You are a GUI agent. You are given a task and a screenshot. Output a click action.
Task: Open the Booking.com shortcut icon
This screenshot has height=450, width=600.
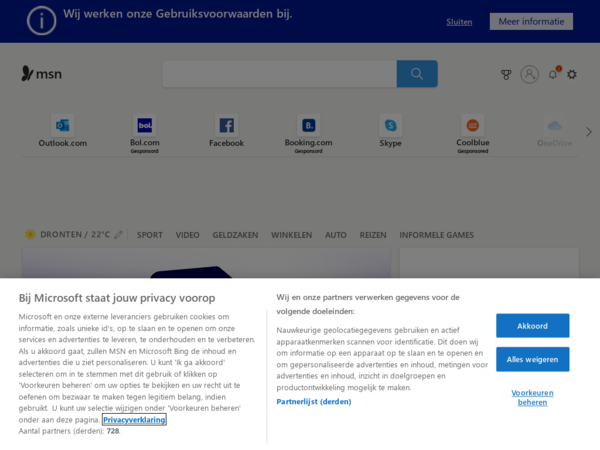point(308,125)
